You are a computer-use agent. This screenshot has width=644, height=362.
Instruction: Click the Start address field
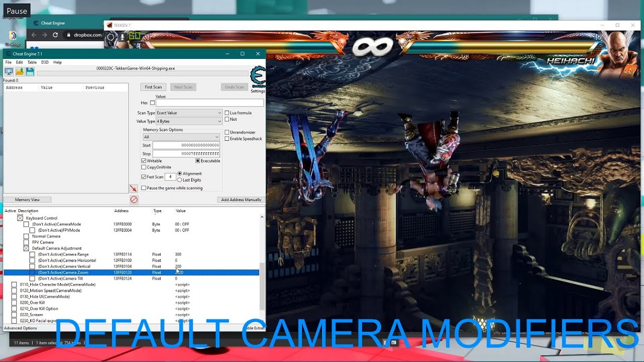[186, 145]
